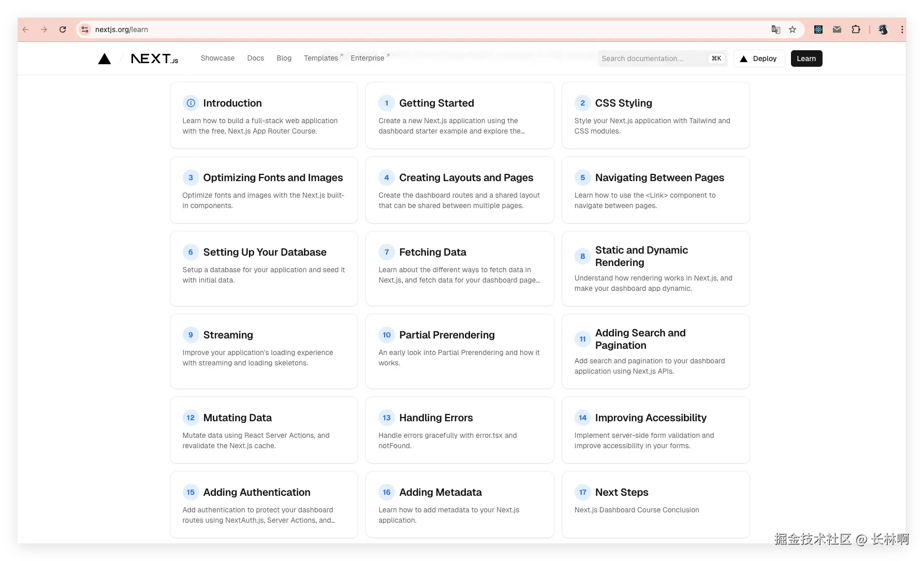
Task: Click chapter 17 badge for Next Steps
Action: [582, 492]
